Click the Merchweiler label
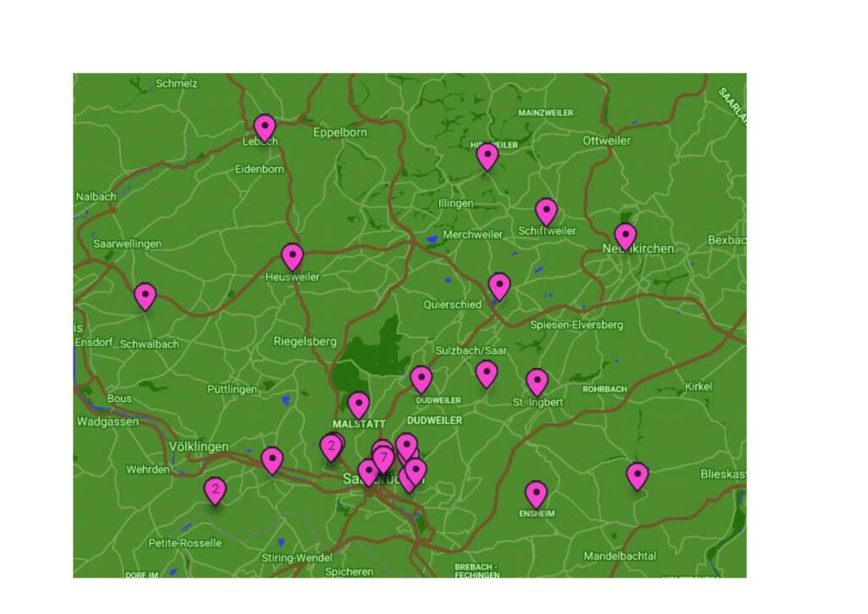 tap(473, 234)
